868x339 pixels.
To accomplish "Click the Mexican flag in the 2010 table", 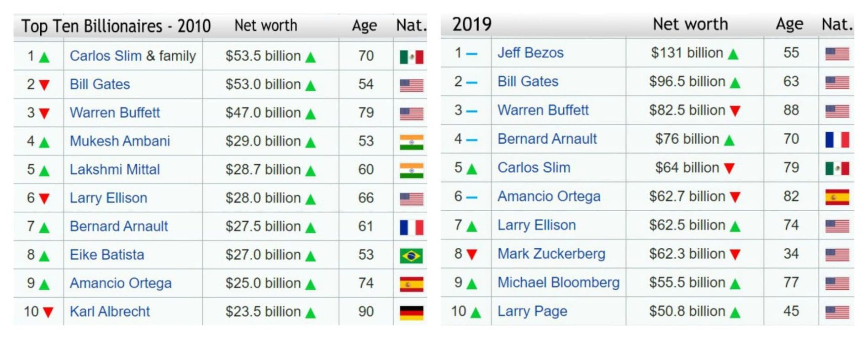I will [x=411, y=57].
